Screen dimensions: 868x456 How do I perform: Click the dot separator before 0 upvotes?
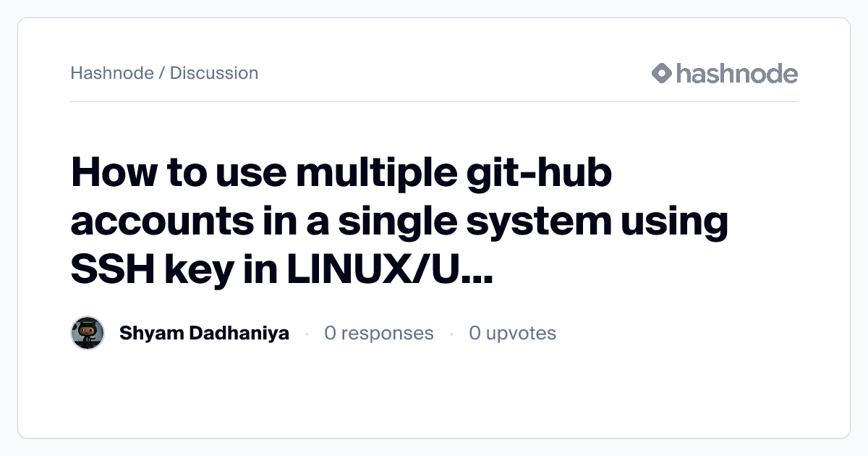pos(451,334)
